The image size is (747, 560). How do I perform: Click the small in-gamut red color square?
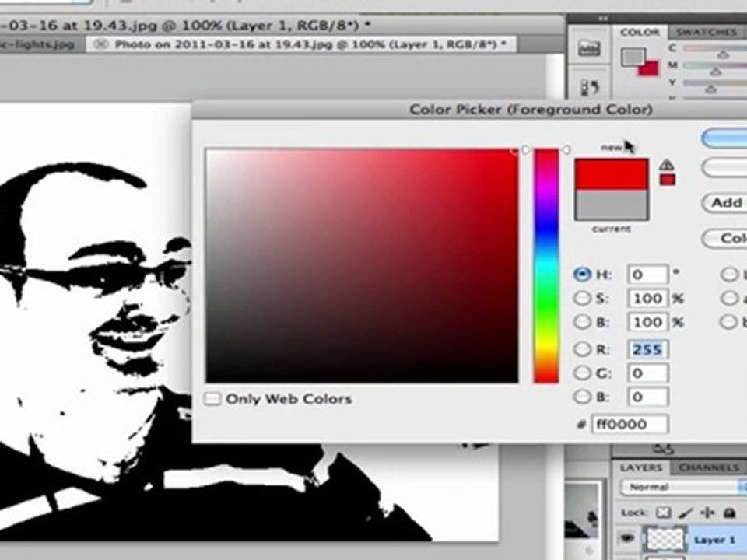coord(667,180)
